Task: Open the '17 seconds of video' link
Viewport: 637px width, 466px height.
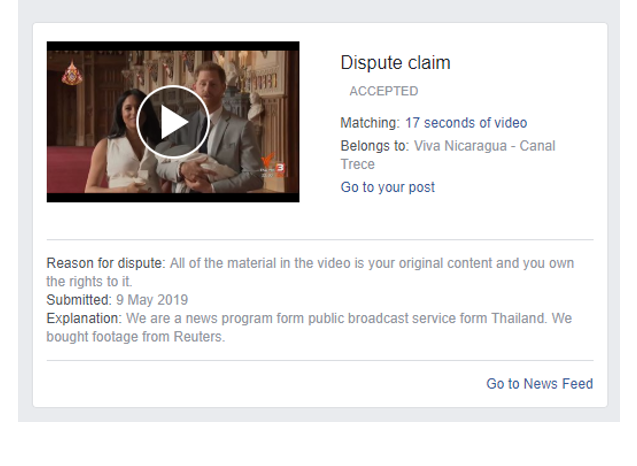Action: coord(466,123)
